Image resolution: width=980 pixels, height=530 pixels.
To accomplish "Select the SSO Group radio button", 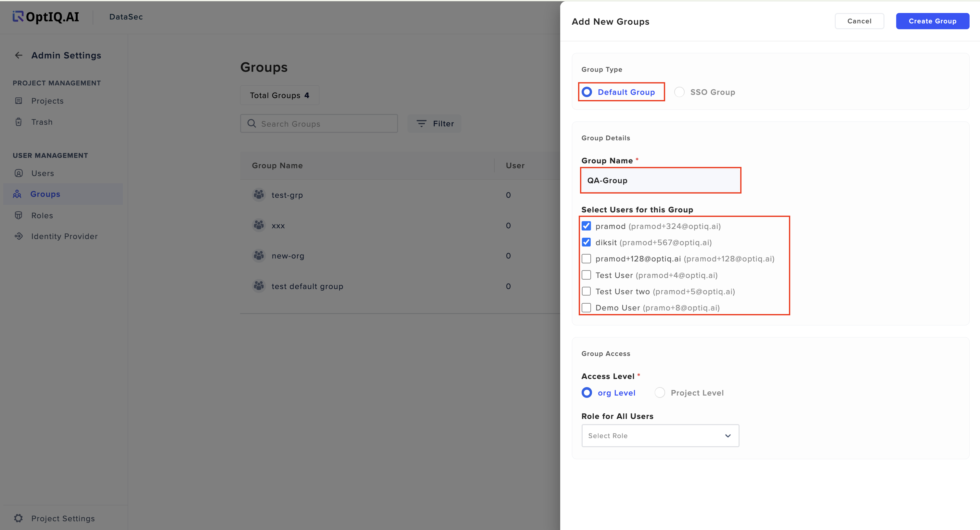I will 679,92.
